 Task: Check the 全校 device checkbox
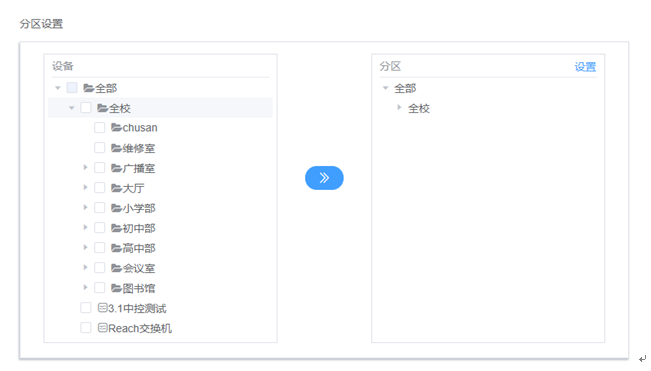pyautogui.click(x=86, y=108)
